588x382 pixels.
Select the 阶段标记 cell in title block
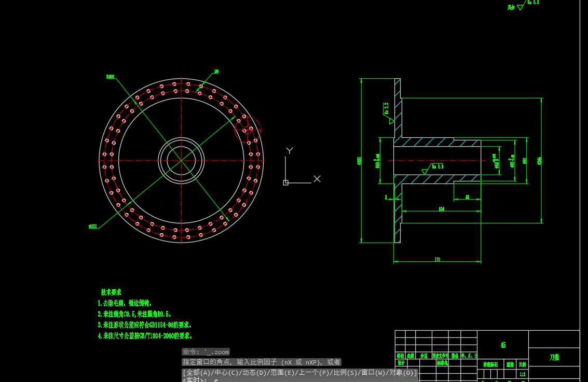[490, 364]
